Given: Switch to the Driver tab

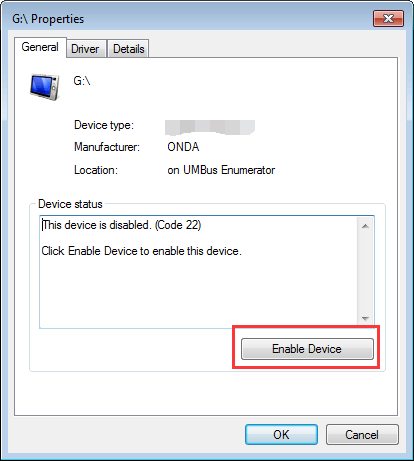Looking at the screenshot, I should [85, 49].
